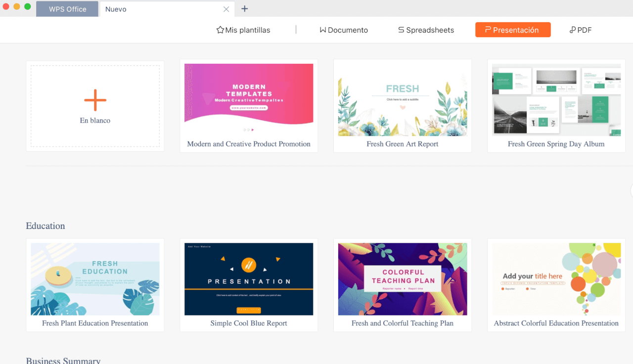This screenshot has width=633, height=364.
Task: Click the PDF icon in the top bar
Action: 573,30
